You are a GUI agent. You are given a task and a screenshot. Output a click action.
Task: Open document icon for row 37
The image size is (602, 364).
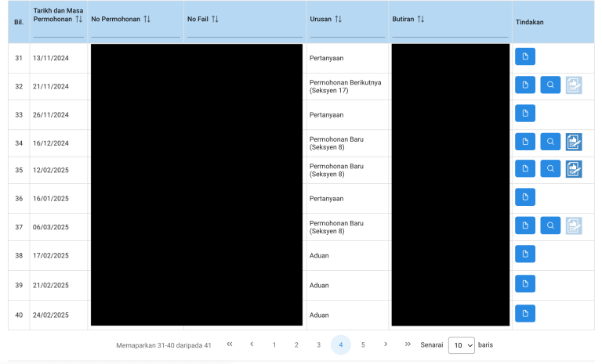pyautogui.click(x=525, y=225)
